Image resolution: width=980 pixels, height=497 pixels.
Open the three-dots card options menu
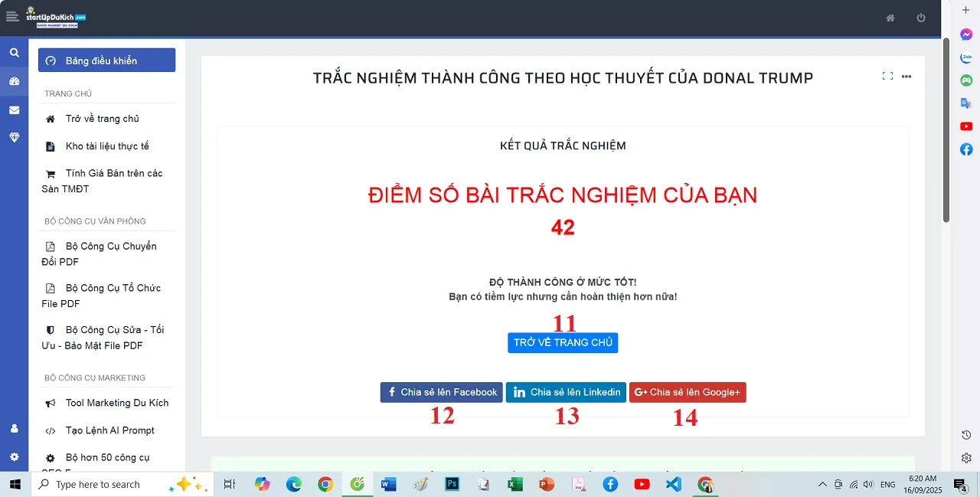point(906,76)
